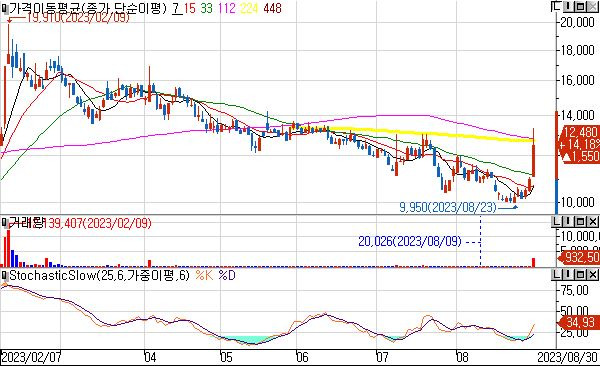Click the 25.00 stochastic axis label

tap(574, 333)
